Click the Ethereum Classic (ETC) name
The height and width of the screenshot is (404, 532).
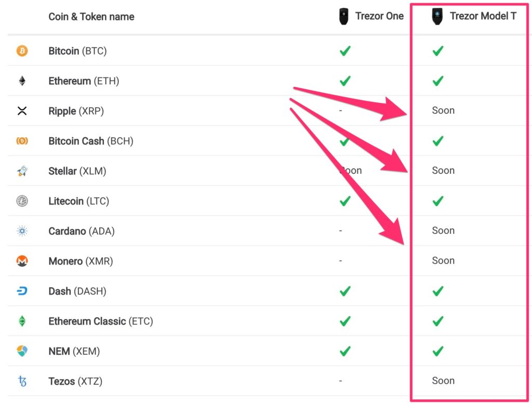click(x=101, y=321)
